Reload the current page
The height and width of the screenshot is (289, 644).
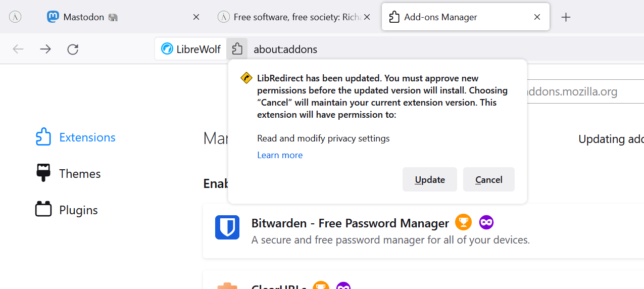pyautogui.click(x=73, y=49)
